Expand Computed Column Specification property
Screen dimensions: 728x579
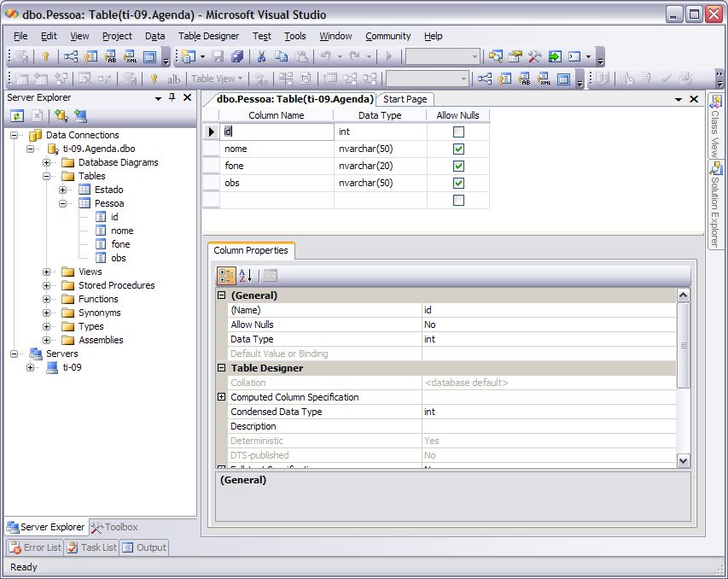(x=222, y=397)
